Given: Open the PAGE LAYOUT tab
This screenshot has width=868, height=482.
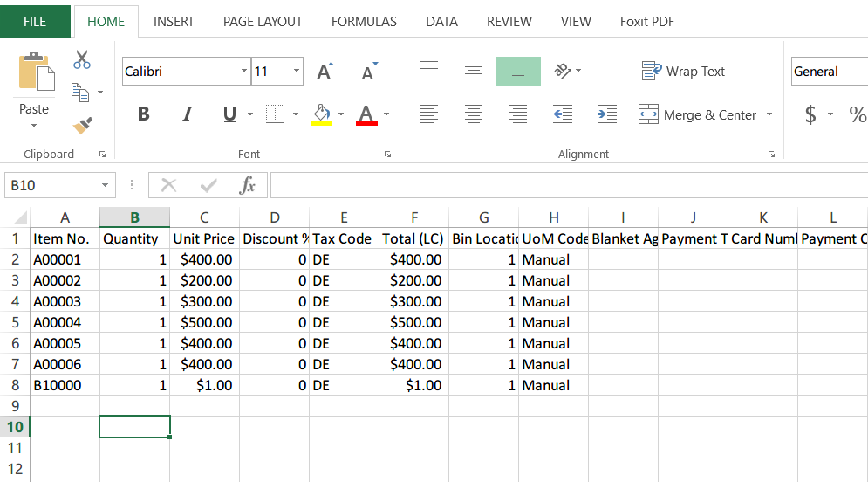Looking at the screenshot, I should pyautogui.click(x=263, y=22).
